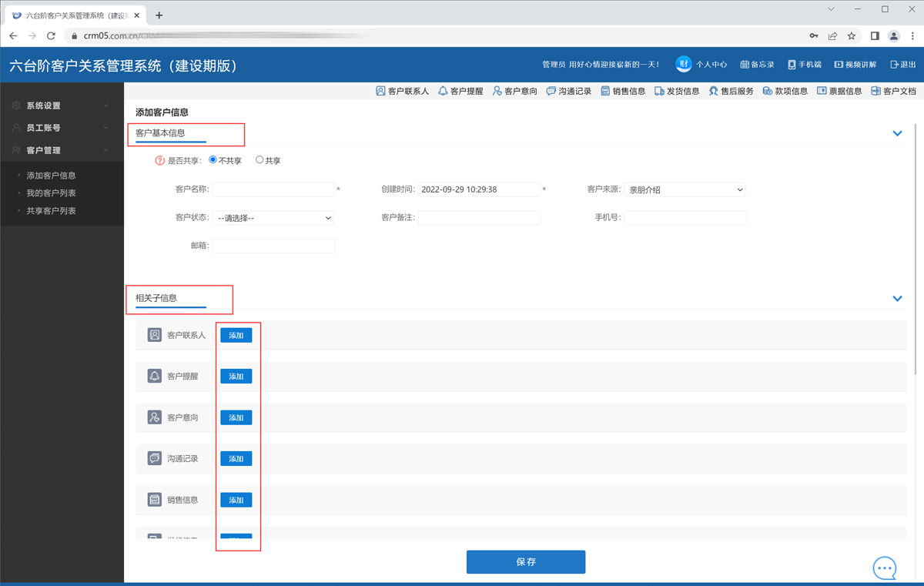Bookmark this page with the star icon
The height and width of the screenshot is (586, 924).
coord(852,35)
